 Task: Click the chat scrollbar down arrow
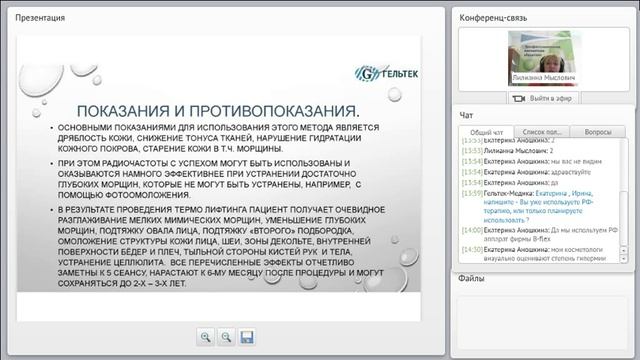[x=623, y=259]
